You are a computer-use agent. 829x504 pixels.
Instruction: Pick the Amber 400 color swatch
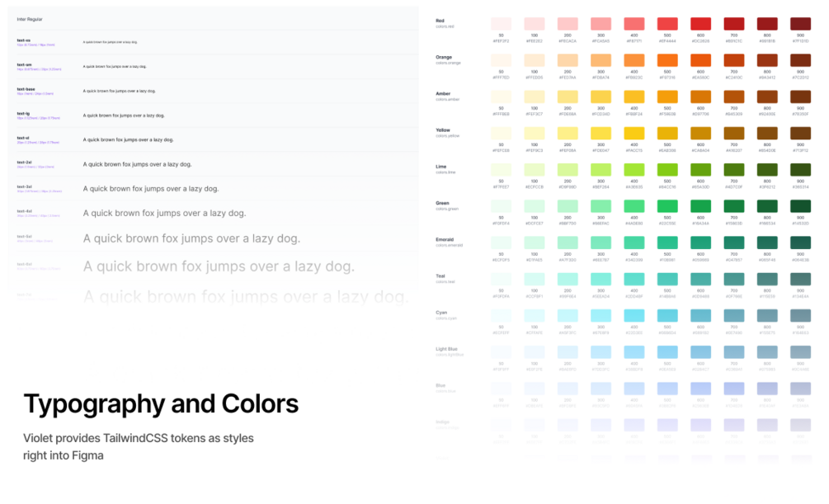[634, 97]
